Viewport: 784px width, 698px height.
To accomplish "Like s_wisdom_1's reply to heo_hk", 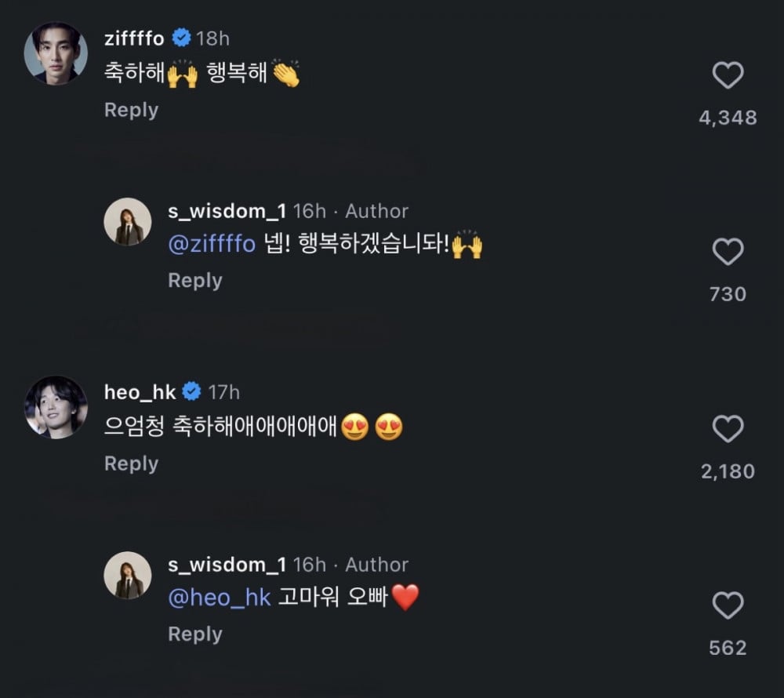I will click(x=728, y=606).
